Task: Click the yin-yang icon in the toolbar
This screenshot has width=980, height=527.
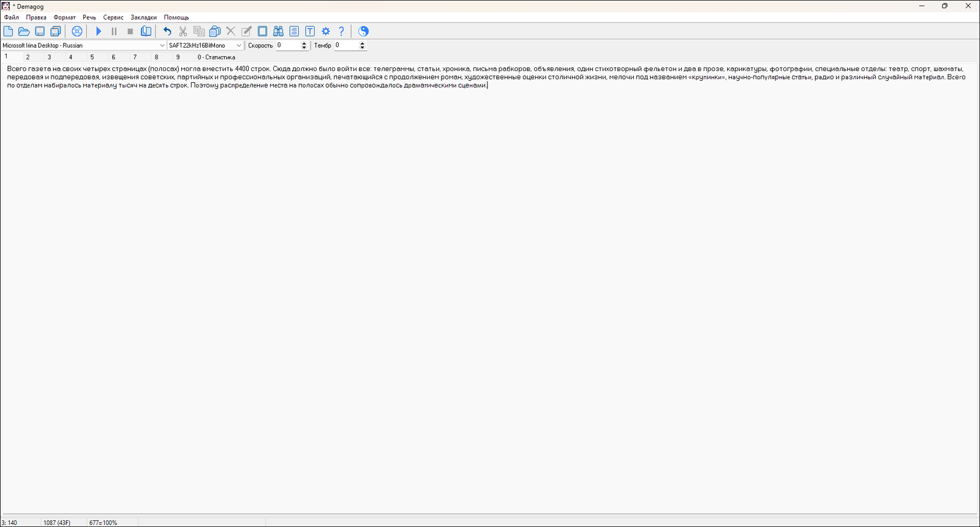Action: tap(364, 31)
